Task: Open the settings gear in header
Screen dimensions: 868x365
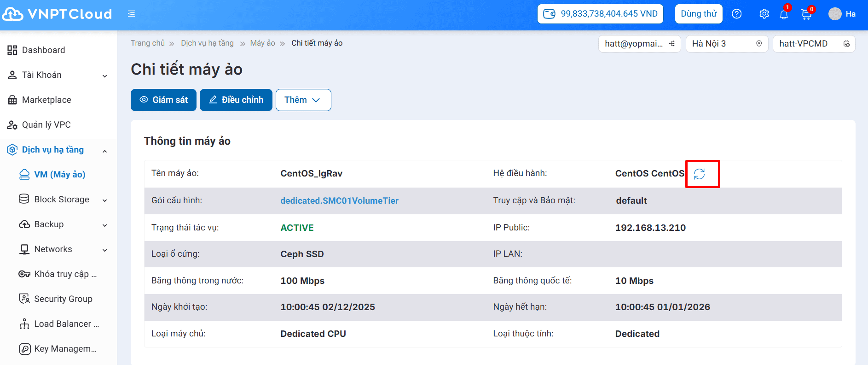Action: coord(764,14)
